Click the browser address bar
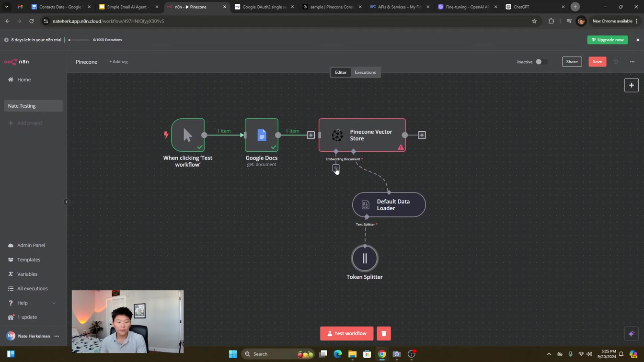The image size is (644, 362). click(x=287, y=21)
